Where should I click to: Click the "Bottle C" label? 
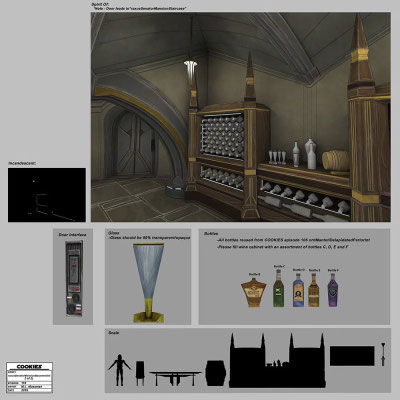(x=279, y=266)
